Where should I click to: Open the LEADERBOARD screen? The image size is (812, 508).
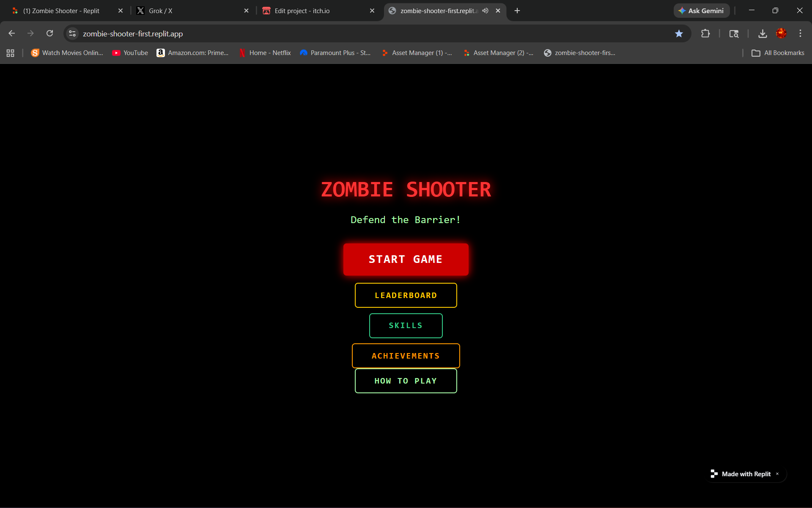click(x=406, y=295)
